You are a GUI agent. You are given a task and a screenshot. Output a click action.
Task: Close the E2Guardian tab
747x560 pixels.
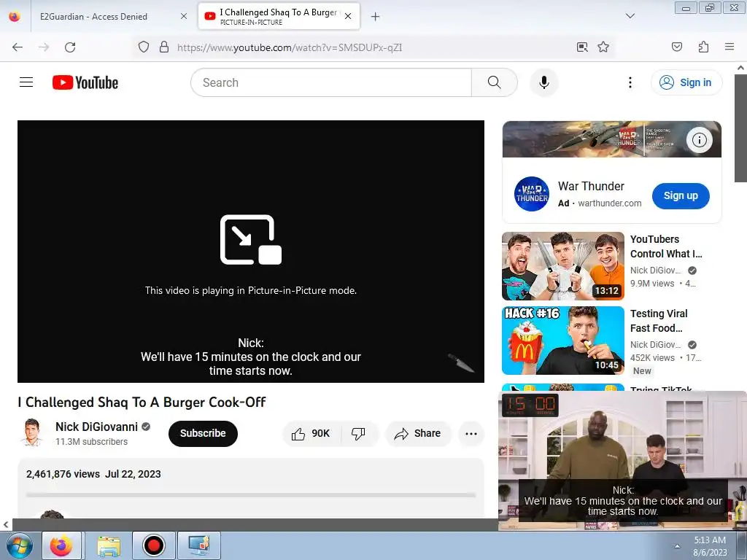point(184,16)
